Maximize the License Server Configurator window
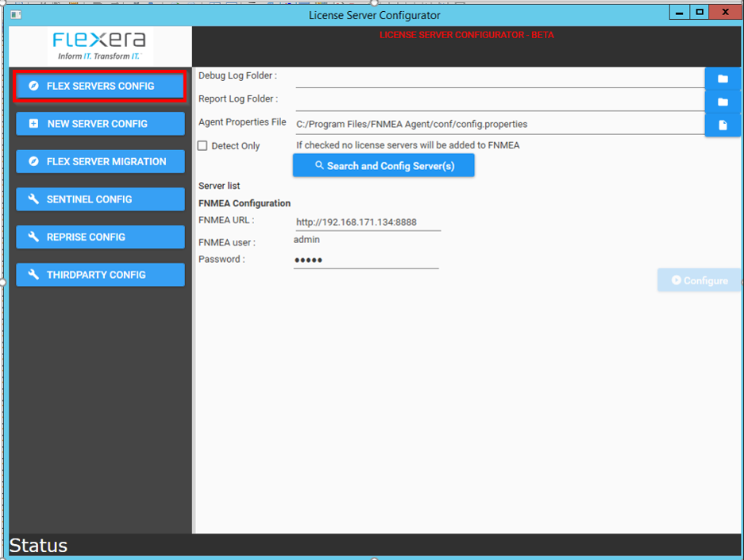 [700, 13]
